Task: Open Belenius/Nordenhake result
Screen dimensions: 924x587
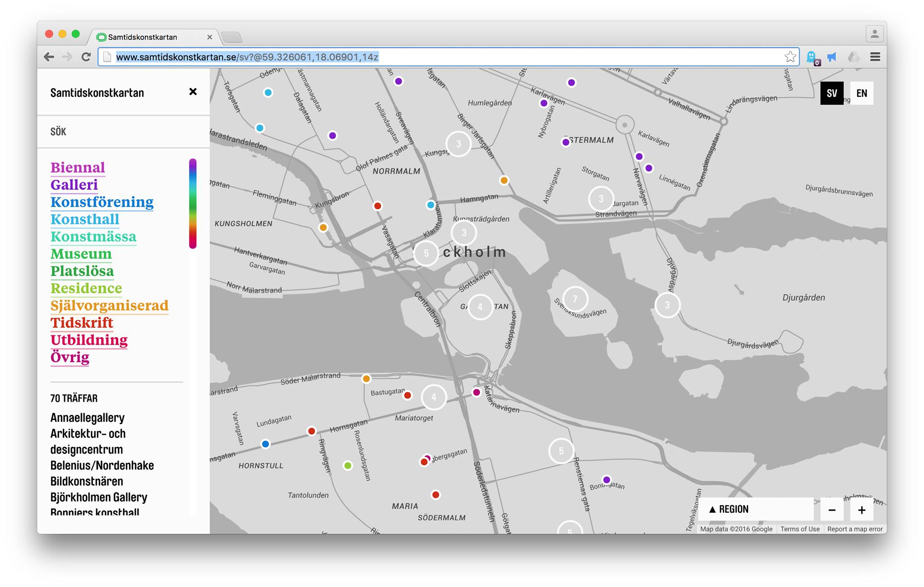Action: 102,465
